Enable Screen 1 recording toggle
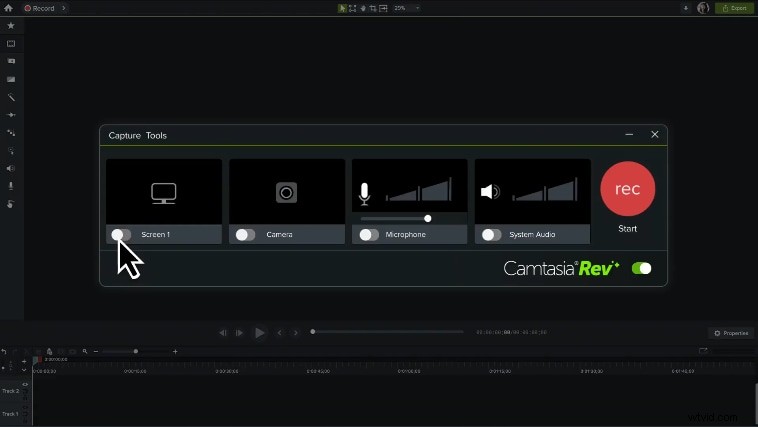Screen dimensions: 758x427 (122, 235)
